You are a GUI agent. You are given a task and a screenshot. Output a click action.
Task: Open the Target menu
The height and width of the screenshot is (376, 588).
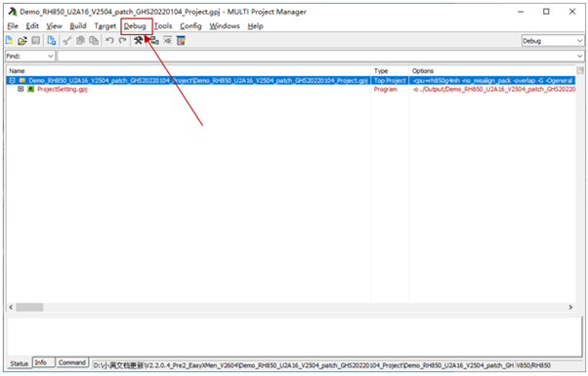(105, 26)
